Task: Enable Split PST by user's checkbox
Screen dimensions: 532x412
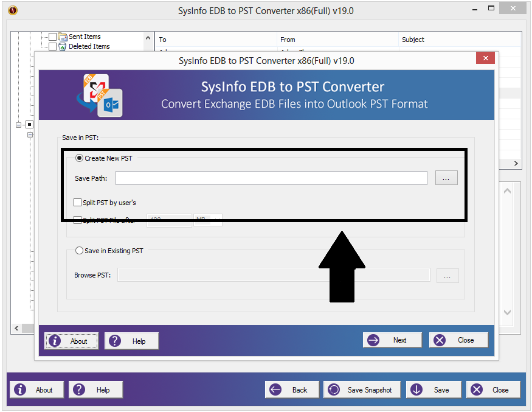Action: tap(77, 203)
